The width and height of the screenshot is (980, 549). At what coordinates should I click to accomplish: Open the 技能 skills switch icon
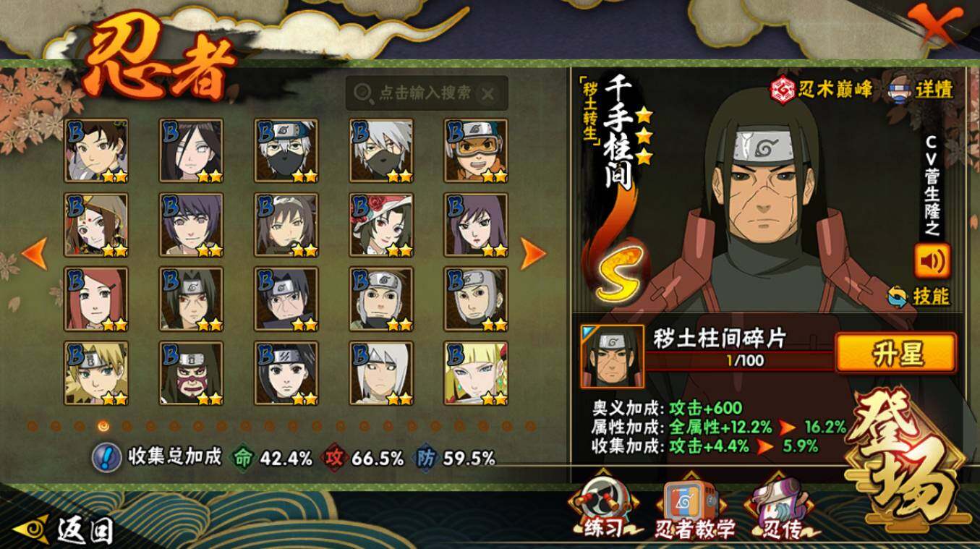pos(919,296)
